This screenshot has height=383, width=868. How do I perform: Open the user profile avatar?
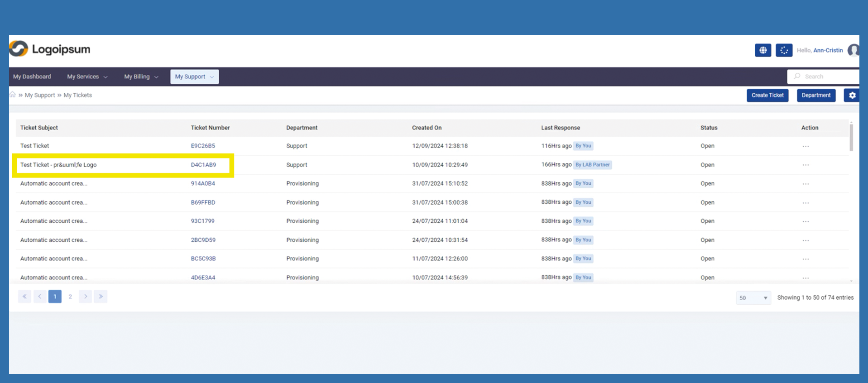[854, 50]
